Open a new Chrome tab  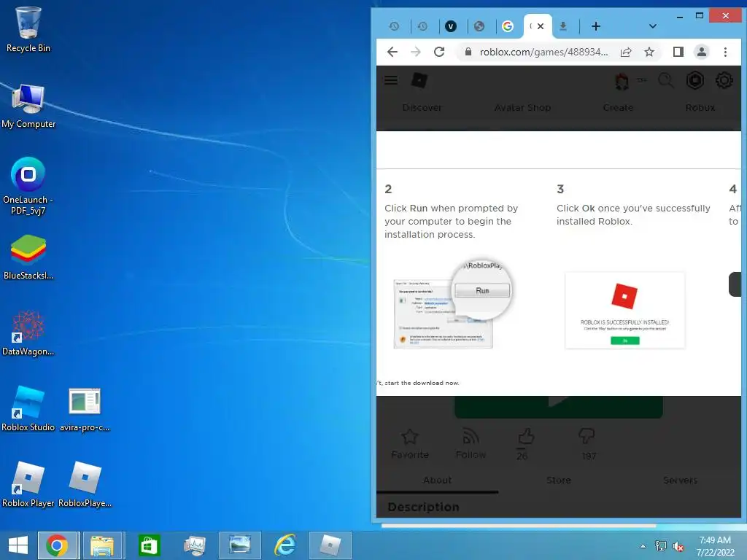pyautogui.click(x=595, y=26)
